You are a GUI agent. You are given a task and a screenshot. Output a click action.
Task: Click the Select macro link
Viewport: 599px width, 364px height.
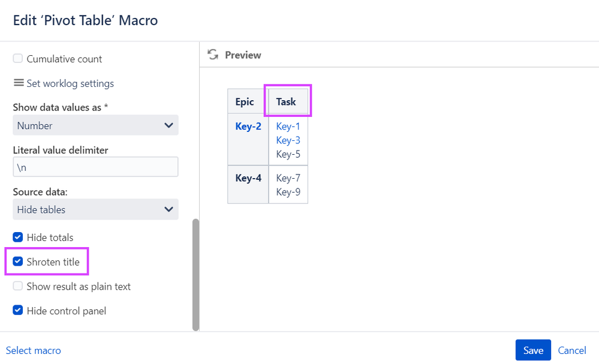click(34, 350)
